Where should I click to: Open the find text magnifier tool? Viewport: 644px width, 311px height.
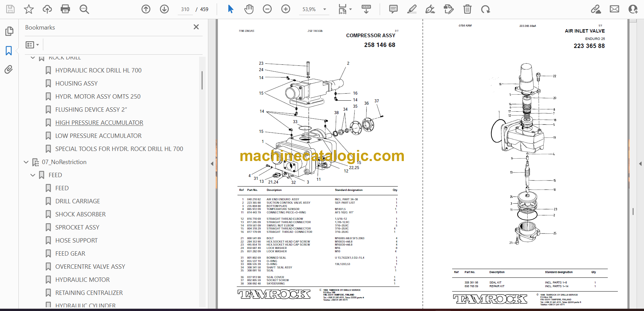pos(84,9)
